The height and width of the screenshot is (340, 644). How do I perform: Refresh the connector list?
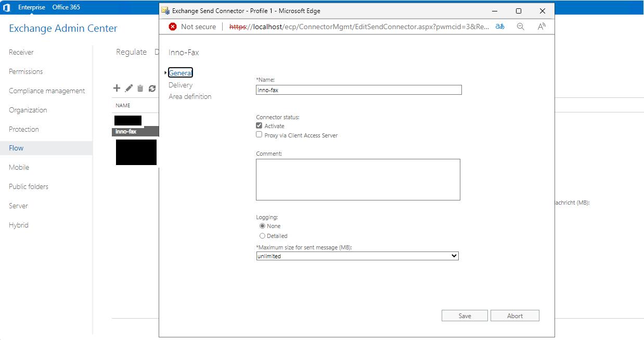152,89
